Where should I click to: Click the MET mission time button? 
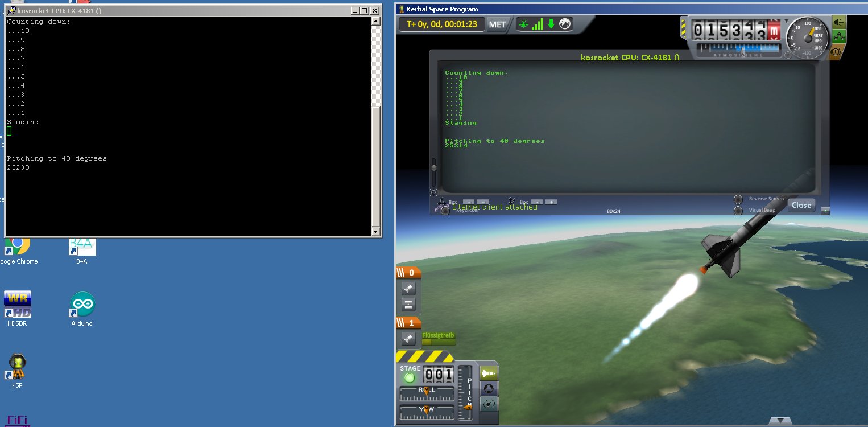(497, 24)
